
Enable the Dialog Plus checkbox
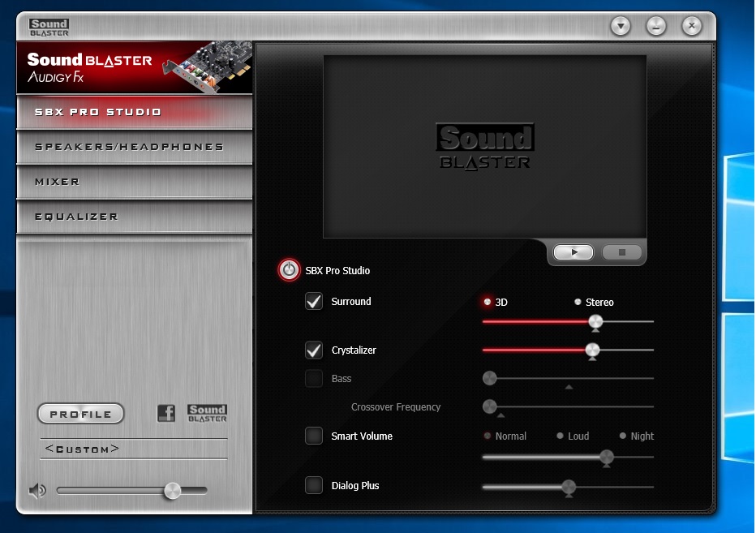(x=314, y=485)
